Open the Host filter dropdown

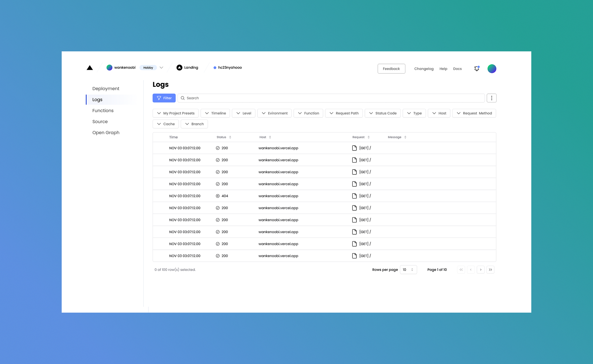click(439, 113)
